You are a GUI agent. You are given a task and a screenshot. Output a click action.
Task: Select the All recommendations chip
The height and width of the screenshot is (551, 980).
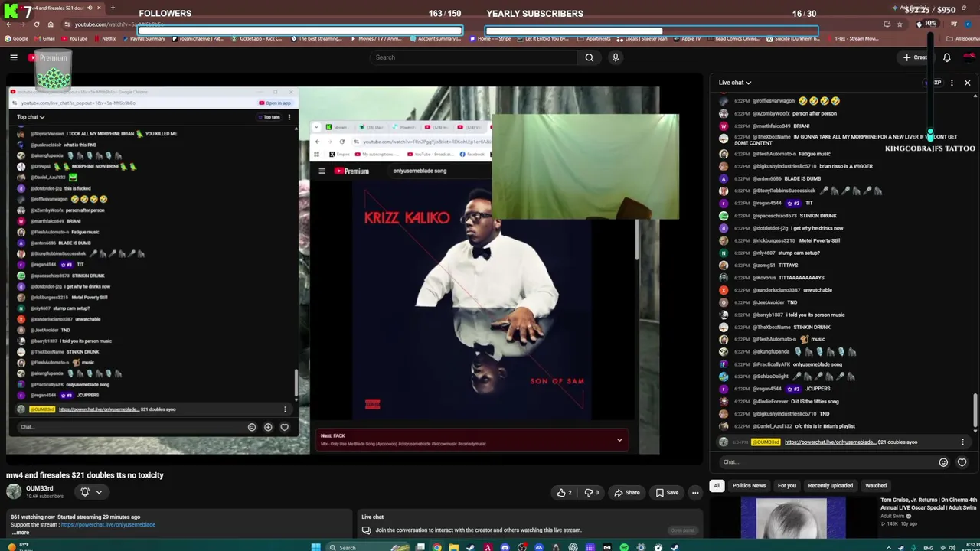pos(717,485)
